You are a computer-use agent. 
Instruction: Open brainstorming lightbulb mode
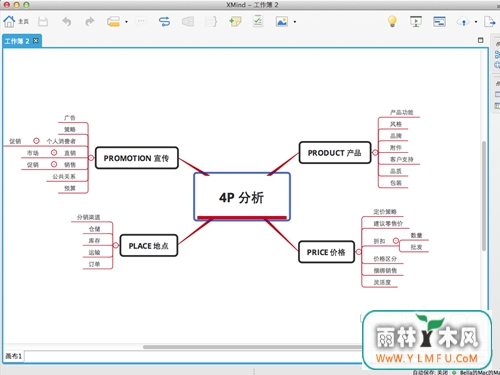click(x=392, y=21)
